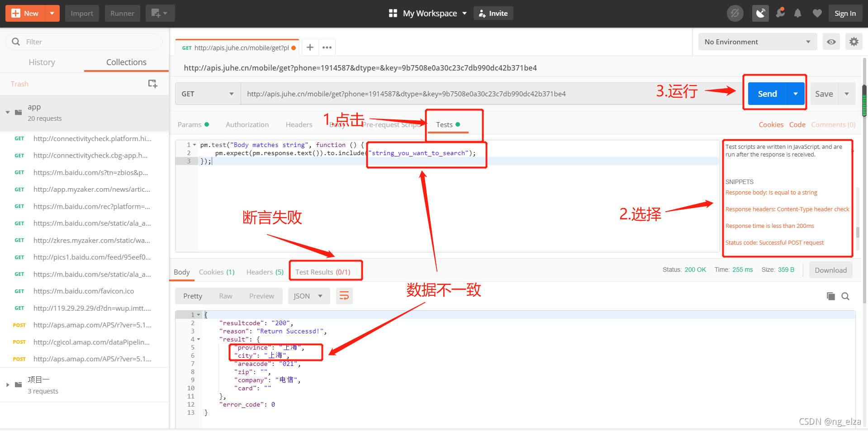This screenshot has width=868, height=431.
Task: Open tab options ellipsis menu
Action: [x=327, y=47]
